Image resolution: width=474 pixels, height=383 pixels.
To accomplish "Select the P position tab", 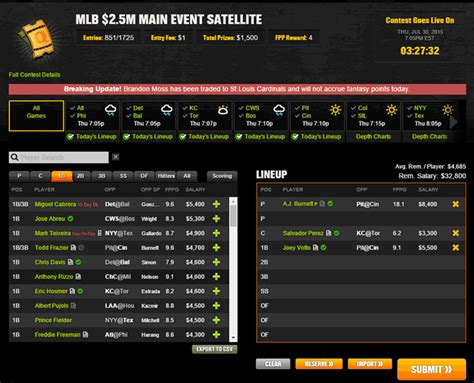I will point(19,176).
